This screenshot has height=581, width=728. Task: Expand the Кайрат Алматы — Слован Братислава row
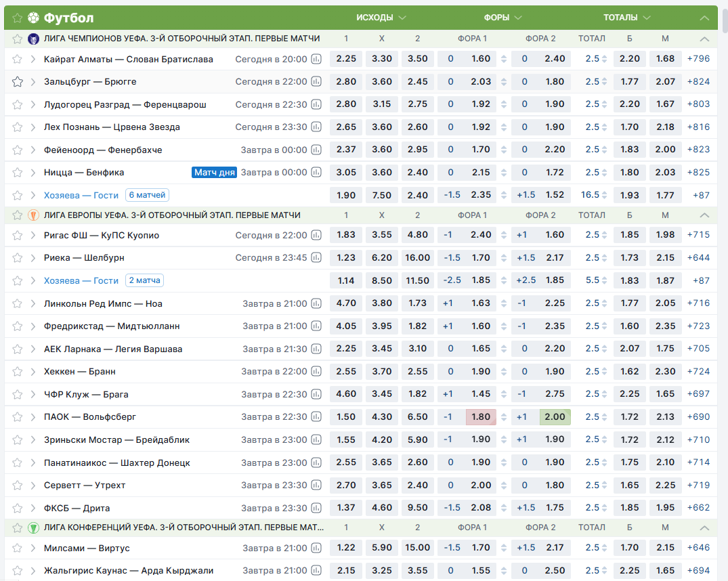click(33, 59)
